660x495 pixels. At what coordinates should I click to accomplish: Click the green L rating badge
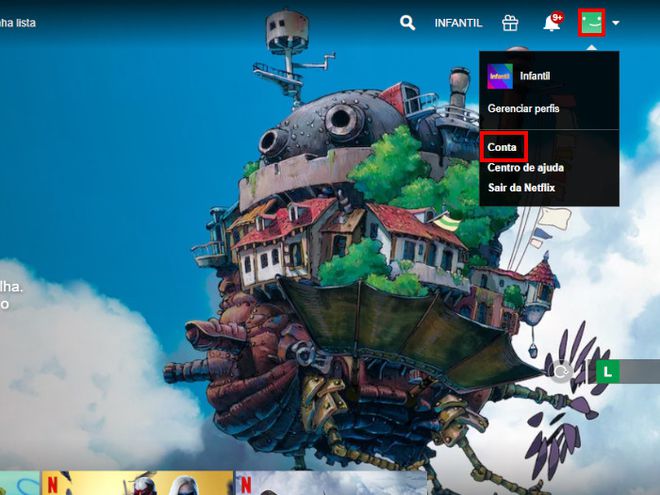click(607, 372)
